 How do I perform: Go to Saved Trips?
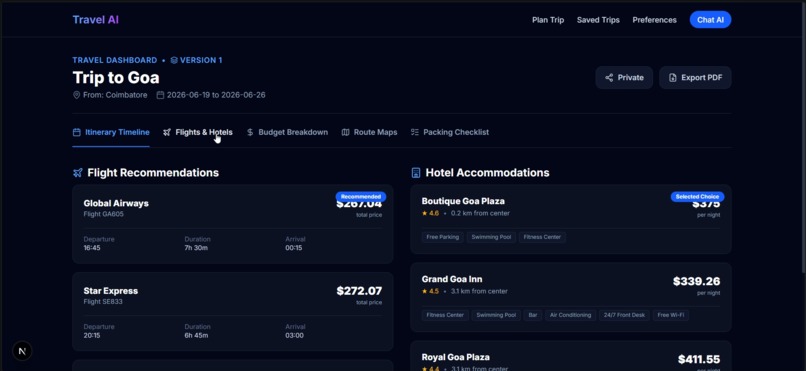598,20
